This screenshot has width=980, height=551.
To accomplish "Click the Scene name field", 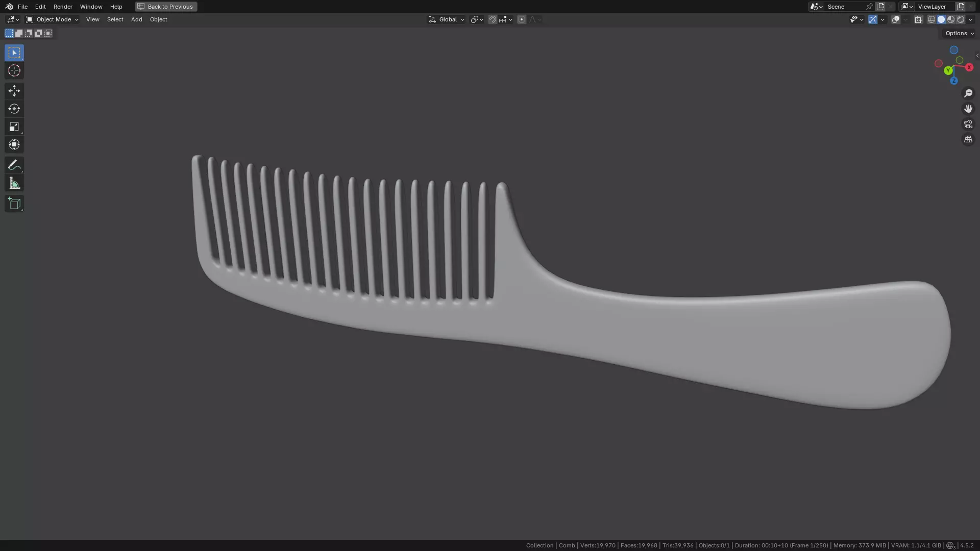I will pyautogui.click(x=845, y=7).
